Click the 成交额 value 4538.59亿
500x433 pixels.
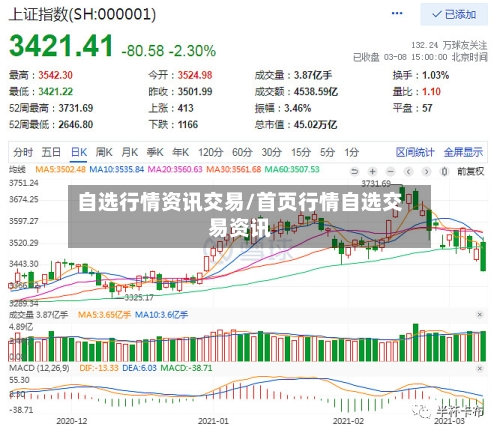(316, 91)
